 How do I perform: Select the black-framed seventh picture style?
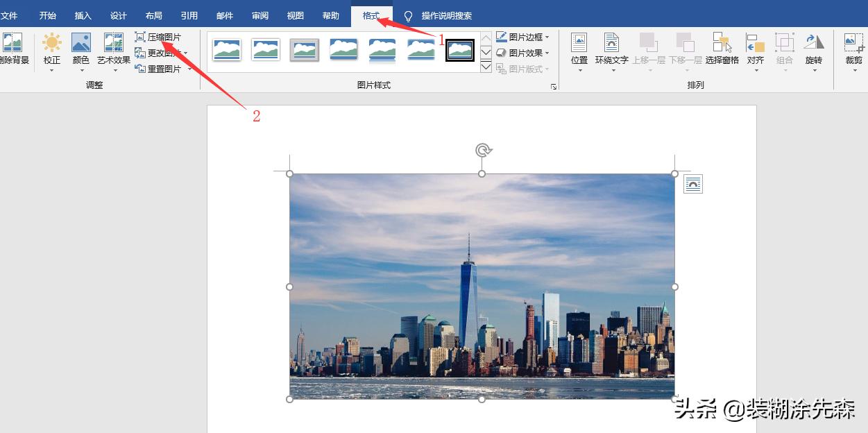pyautogui.click(x=460, y=50)
